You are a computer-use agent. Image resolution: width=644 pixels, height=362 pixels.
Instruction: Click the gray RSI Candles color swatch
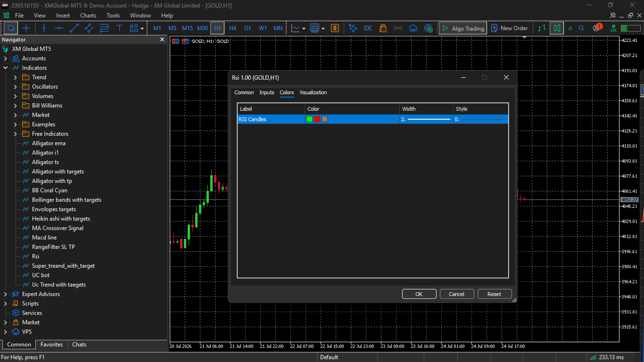(325, 119)
